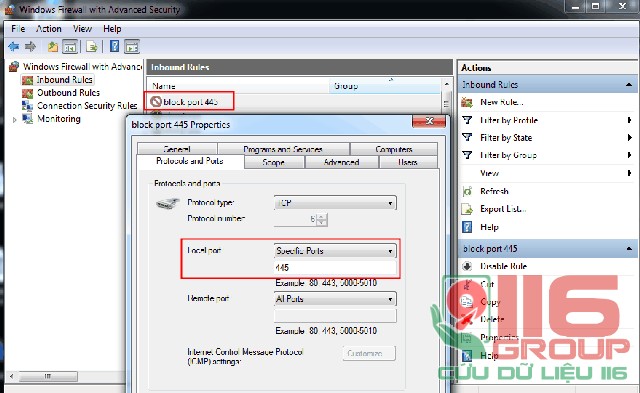Switch to the Scope tab
640x393 pixels.
pyautogui.click(x=273, y=162)
